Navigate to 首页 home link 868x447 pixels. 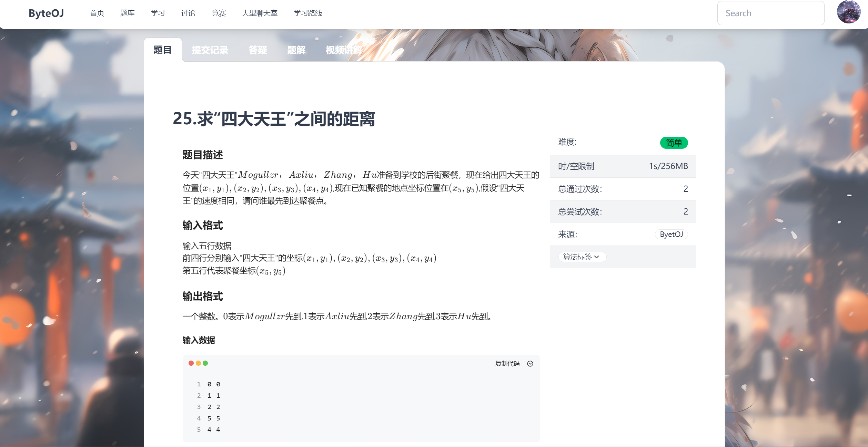pos(97,13)
